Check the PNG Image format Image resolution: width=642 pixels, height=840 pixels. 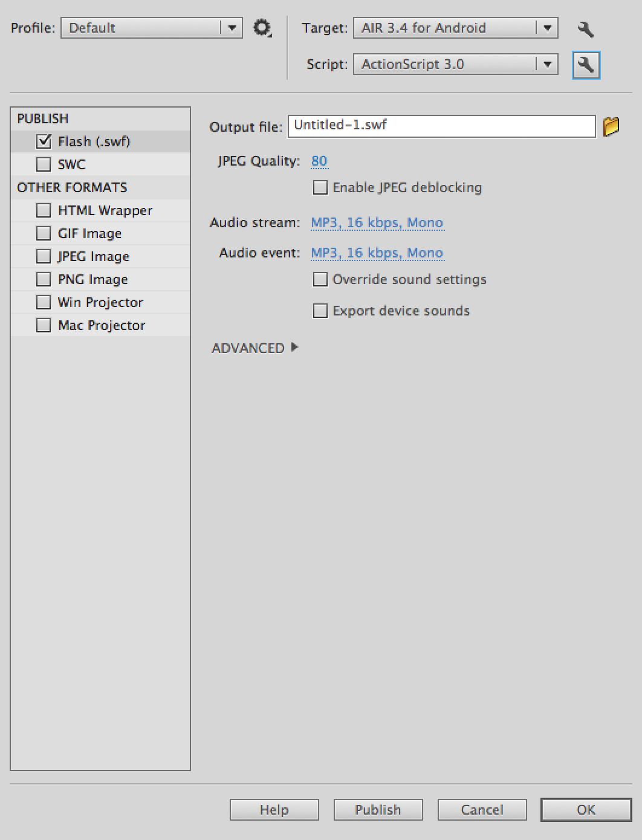click(44, 279)
